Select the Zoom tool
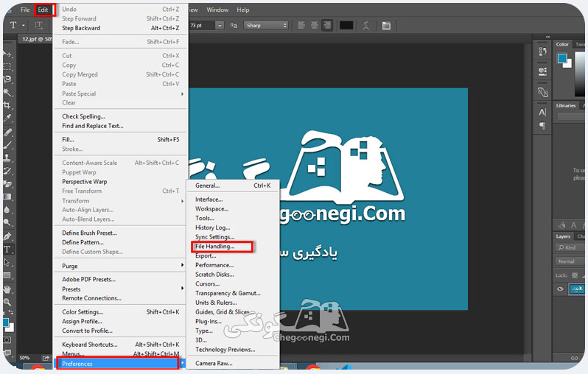Image resolution: width=588 pixels, height=374 pixels. click(7, 302)
